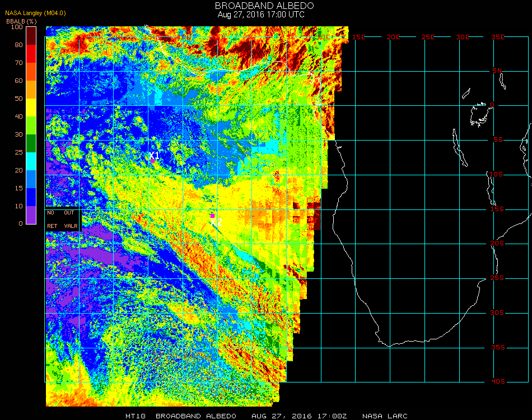Click the 35E longitude label
The width and height of the screenshot is (532, 420).
coord(498,37)
